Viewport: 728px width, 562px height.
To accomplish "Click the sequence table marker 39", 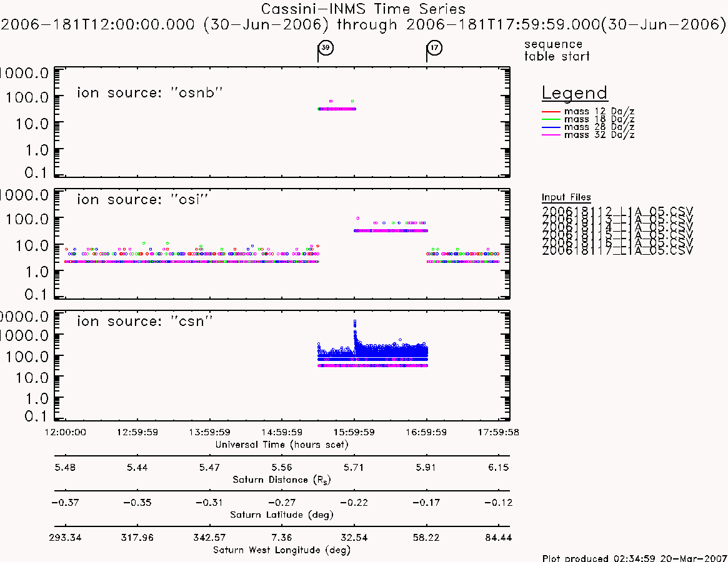I will coord(326,47).
